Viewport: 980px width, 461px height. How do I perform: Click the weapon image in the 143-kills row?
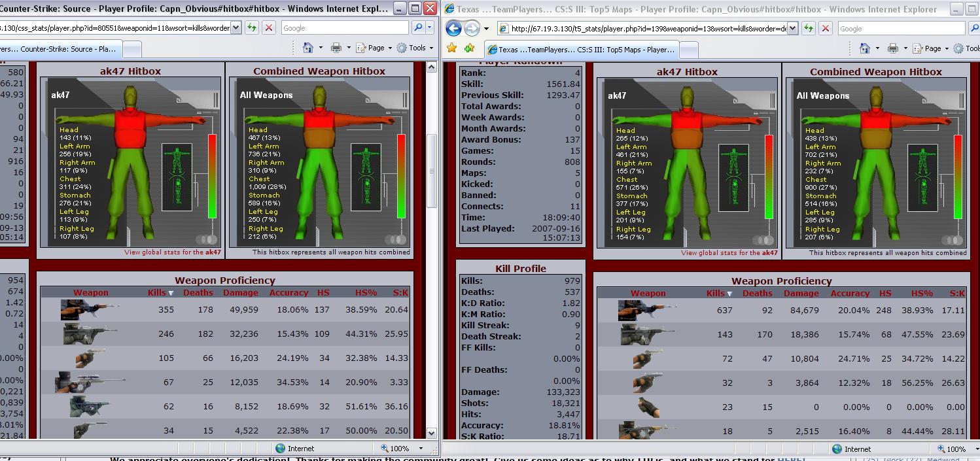tap(648, 335)
